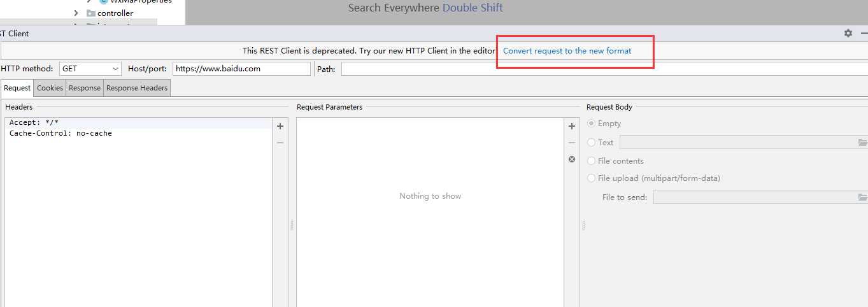Select the controller folder icon
This screenshot has height=307, width=868.
[x=90, y=13]
